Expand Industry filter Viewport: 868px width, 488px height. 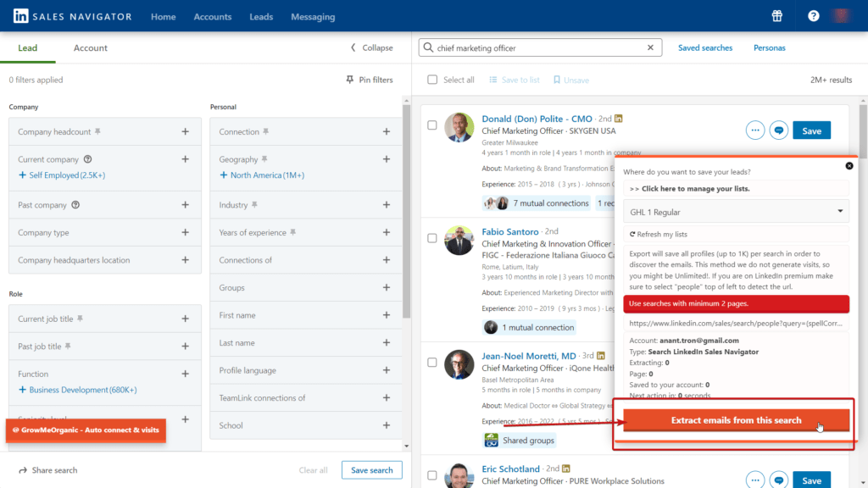coord(387,205)
